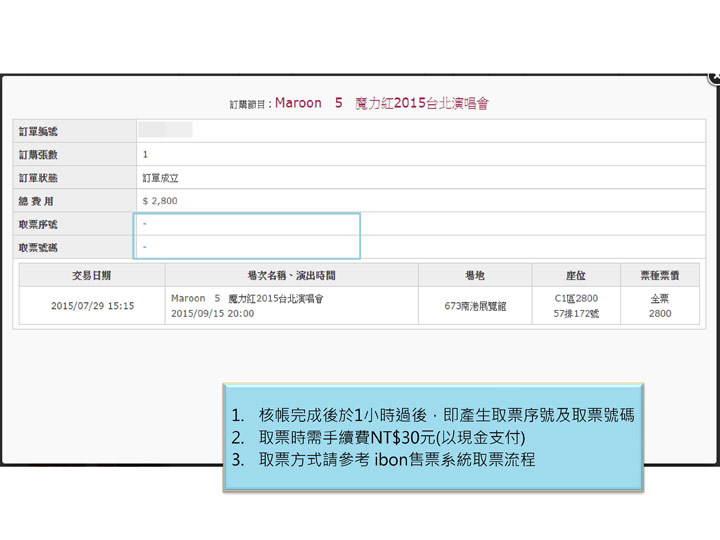This screenshot has height=540, width=720.
Task: Click the 取票序號 row label
Action: 39,224
